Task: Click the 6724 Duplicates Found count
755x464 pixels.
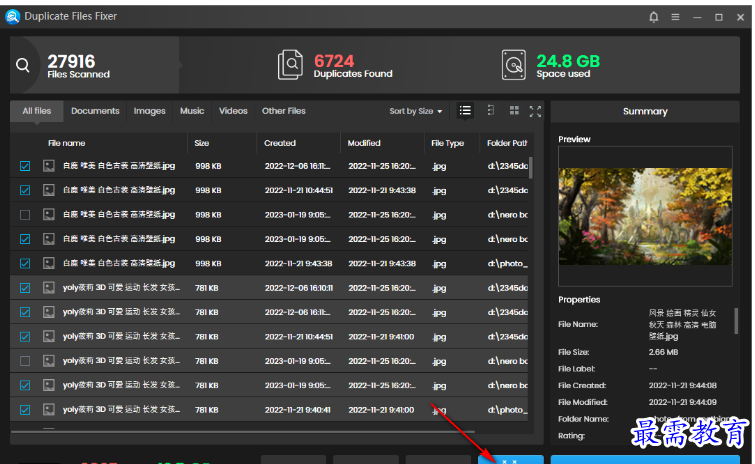Action: point(334,61)
